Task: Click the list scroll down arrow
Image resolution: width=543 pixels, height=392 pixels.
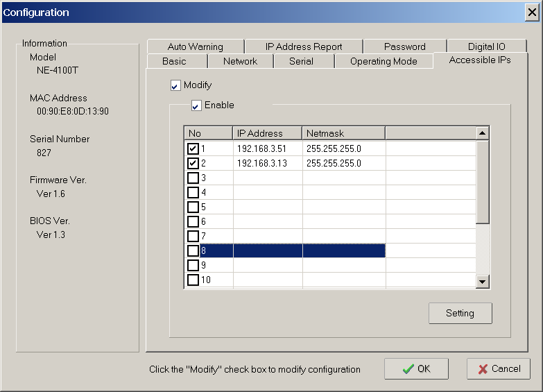Action: (483, 282)
